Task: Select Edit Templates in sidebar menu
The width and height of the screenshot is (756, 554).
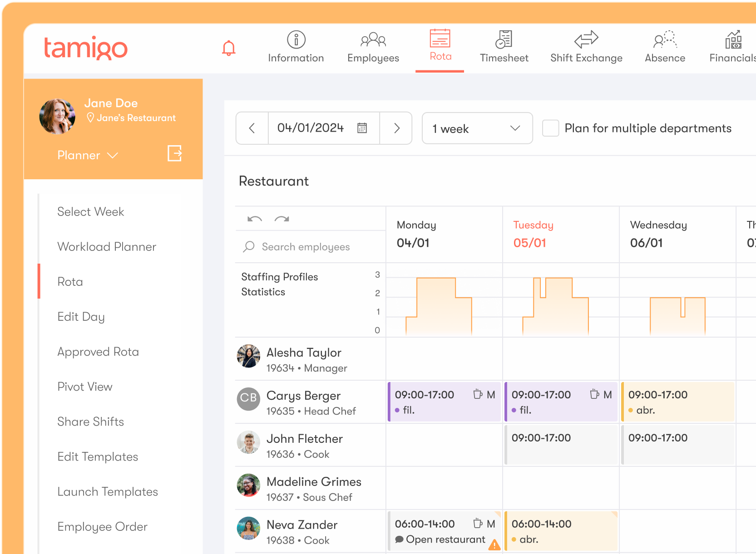Action: 98,457
